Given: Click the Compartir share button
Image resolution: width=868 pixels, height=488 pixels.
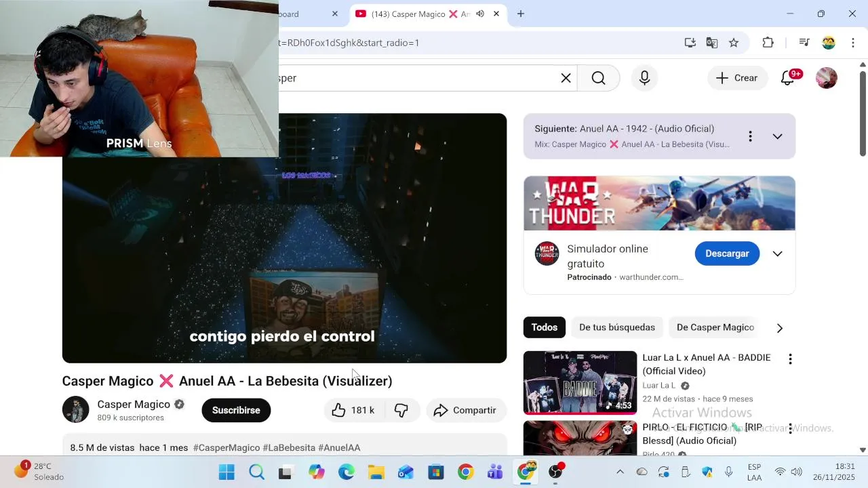Looking at the screenshot, I should pyautogui.click(x=466, y=410).
